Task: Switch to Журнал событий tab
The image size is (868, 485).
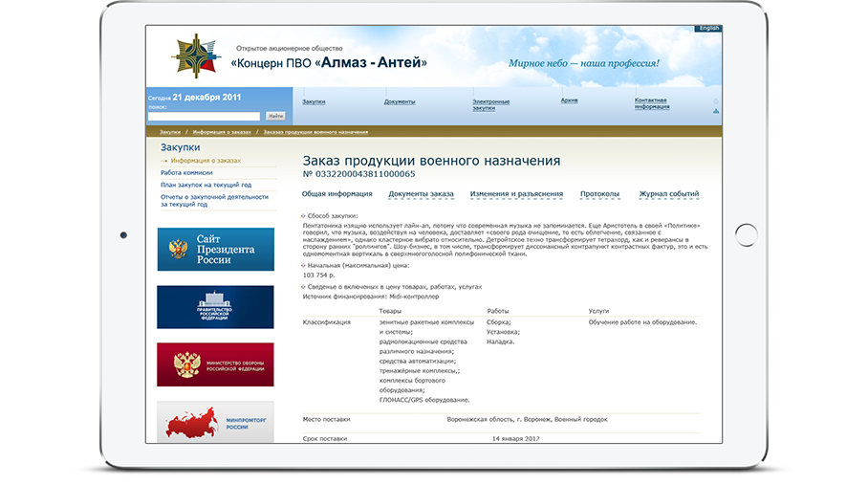Action: pyautogui.click(x=669, y=194)
